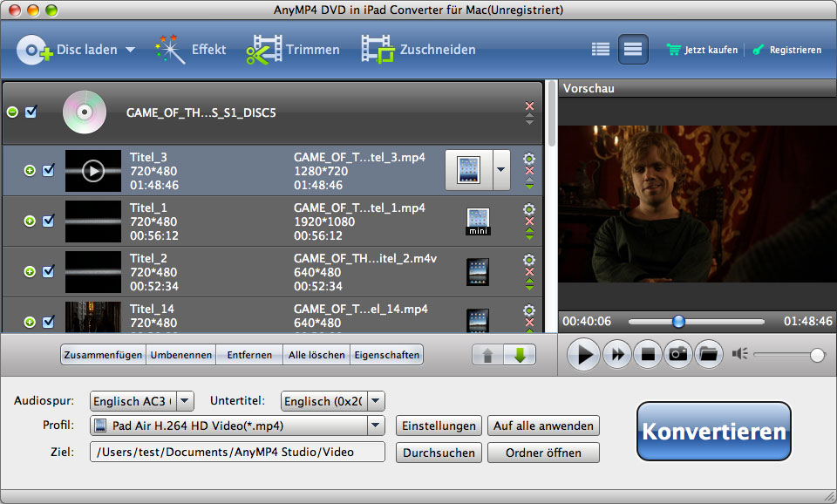The image size is (837, 504).
Task: Click the iPad profile icon for Titel_14
Action: coord(478,321)
